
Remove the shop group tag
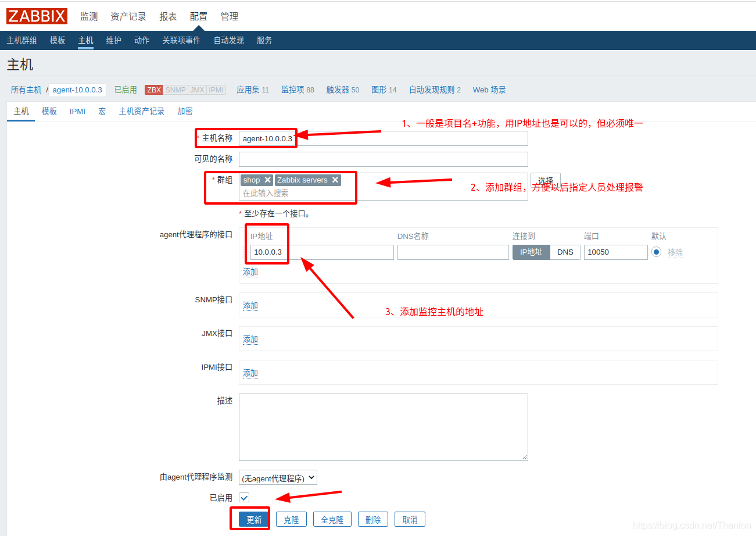click(267, 180)
